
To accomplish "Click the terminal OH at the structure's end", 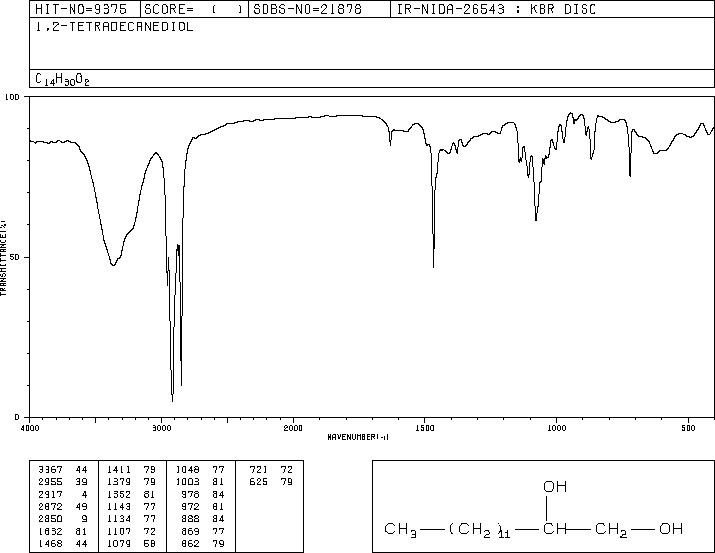I will coord(671,529).
